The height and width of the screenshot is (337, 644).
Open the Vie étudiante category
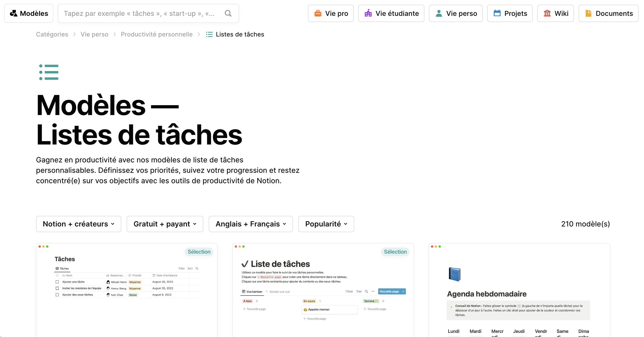point(391,13)
